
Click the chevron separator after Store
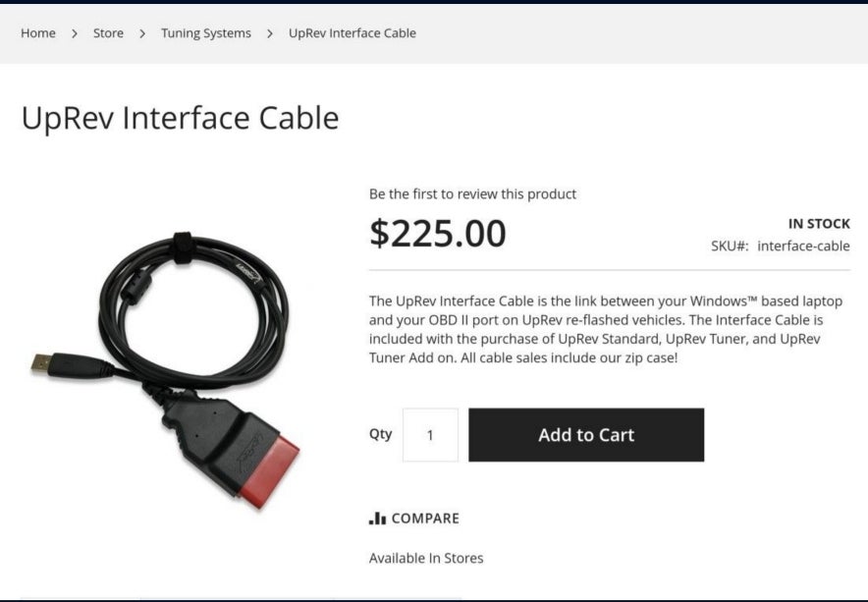coord(140,32)
